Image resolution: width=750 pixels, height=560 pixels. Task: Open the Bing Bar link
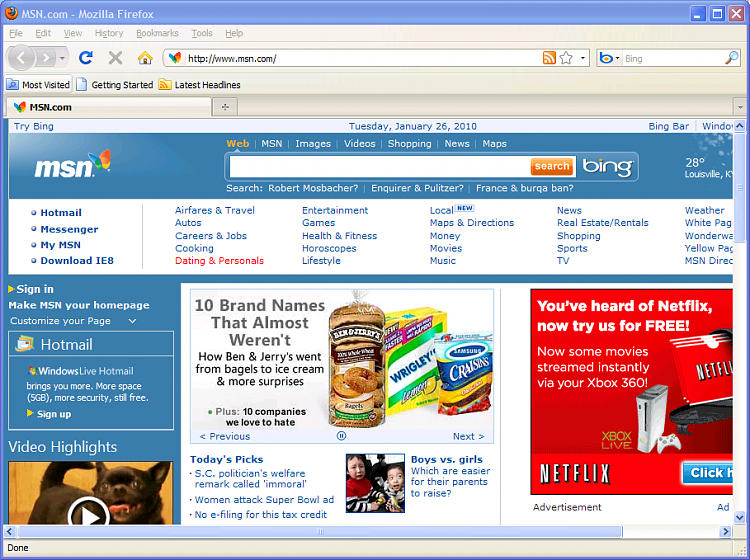click(669, 126)
